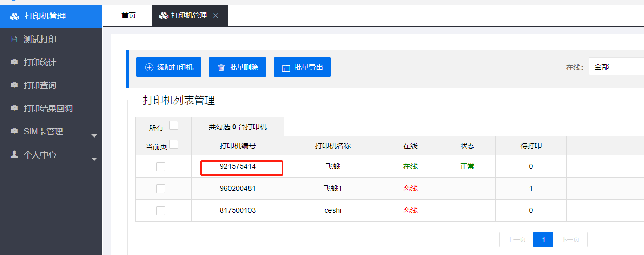Image resolution: width=644 pixels, height=255 pixels.
Task: Check the 所有 select-all checkbox
Action: point(174,125)
